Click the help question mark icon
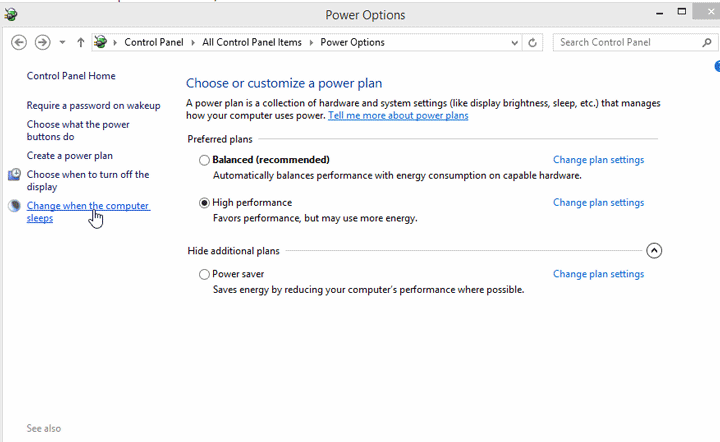 click(716, 67)
